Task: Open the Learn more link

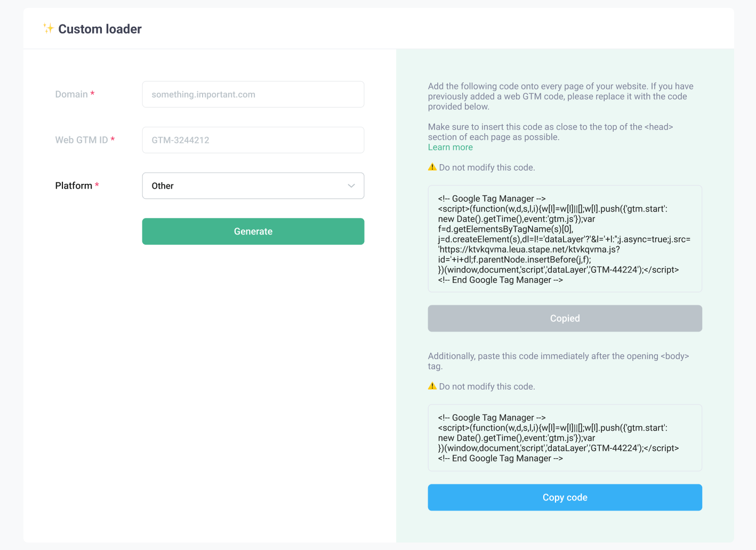Action: (451, 147)
